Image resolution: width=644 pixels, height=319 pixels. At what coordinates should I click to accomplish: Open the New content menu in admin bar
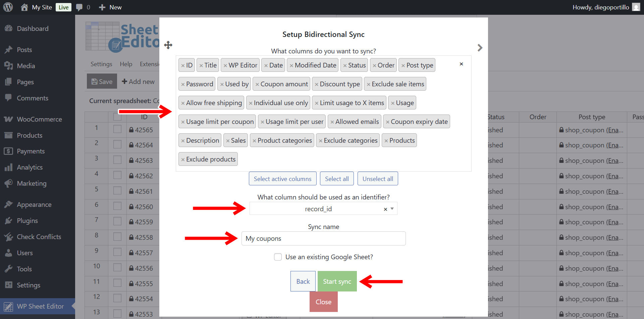(110, 7)
